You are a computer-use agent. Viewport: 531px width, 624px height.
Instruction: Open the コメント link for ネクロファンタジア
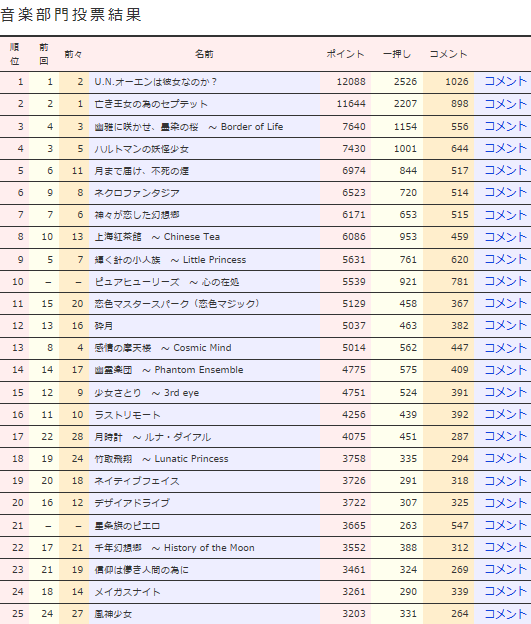pos(506,193)
